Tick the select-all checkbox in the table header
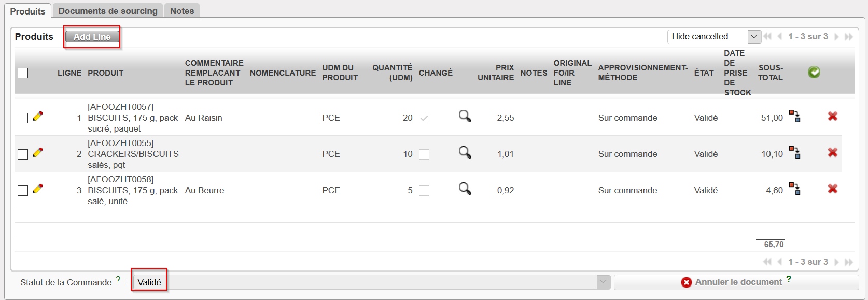Screen dimensions: 868x300 click(x=23, y=73)
